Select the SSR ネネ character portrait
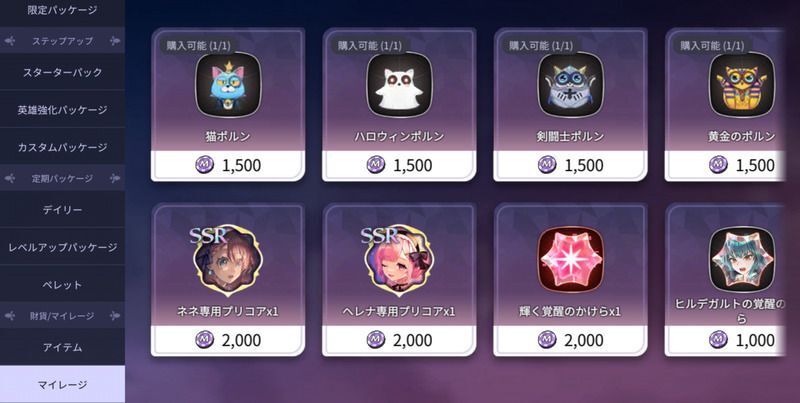Image resolution: width=800 pixels, height=403 pixels. [x=227, y=260]
